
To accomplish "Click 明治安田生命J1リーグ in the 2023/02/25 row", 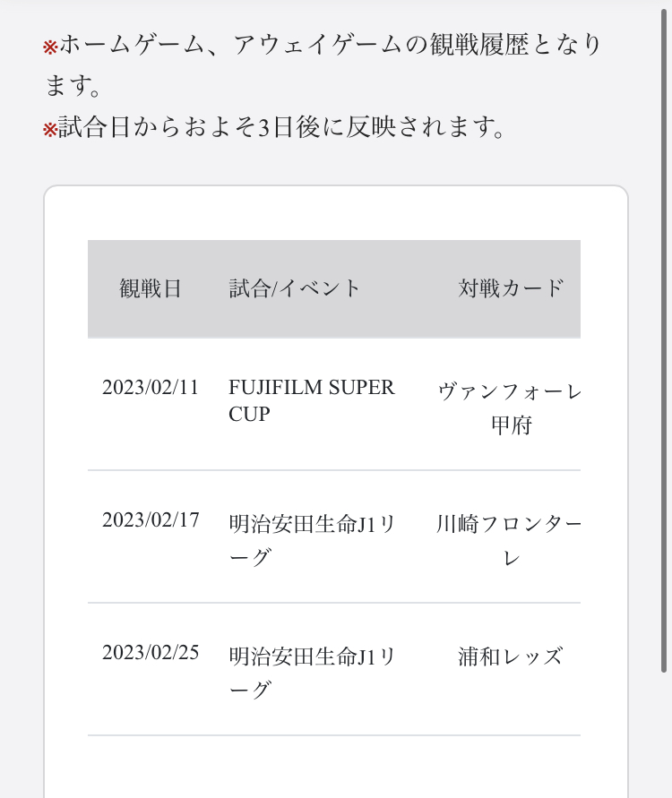I will (x=312, y=673).
